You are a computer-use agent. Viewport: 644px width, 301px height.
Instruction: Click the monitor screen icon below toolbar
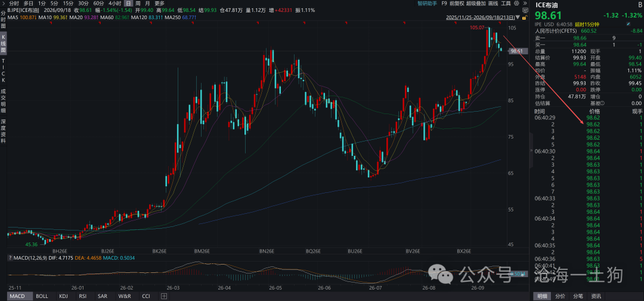pos(525,10)
